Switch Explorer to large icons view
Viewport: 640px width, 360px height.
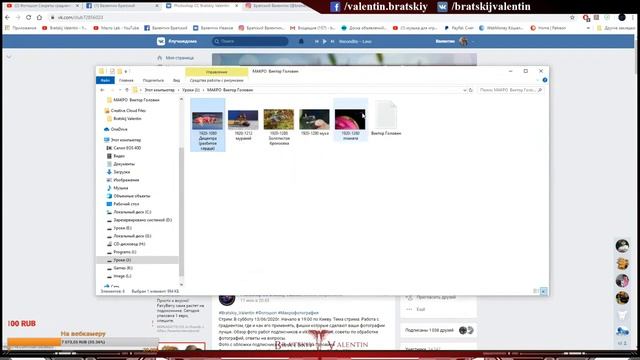click(543, 291)
